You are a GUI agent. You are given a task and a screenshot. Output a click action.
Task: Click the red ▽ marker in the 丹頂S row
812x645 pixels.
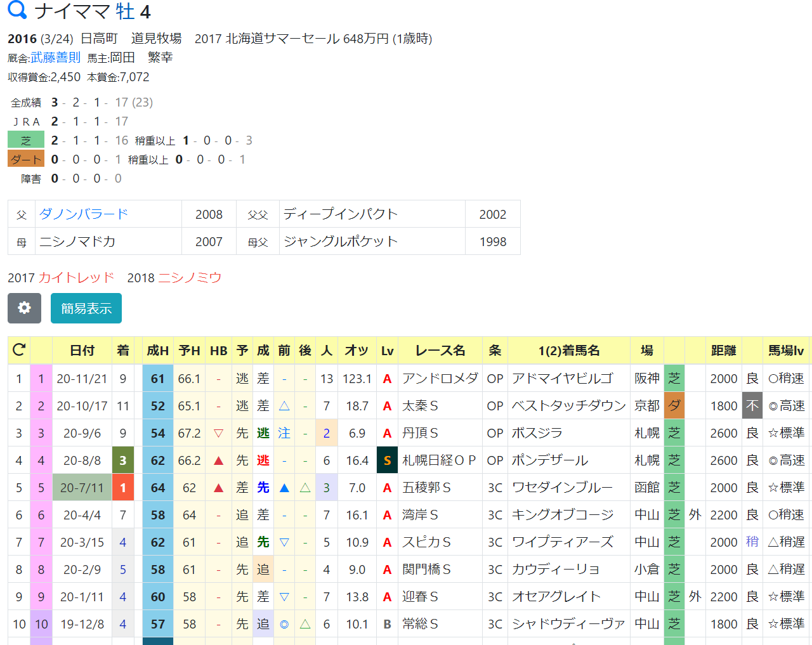pos(219,433)
